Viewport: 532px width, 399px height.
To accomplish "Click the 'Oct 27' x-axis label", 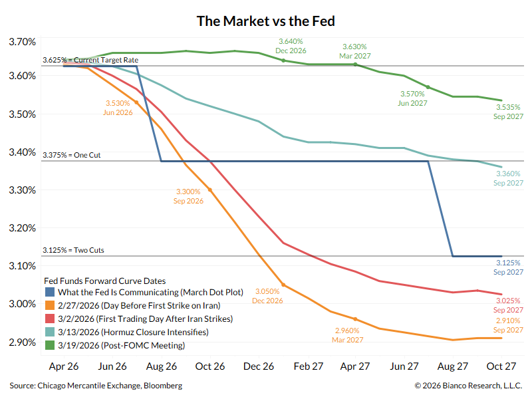I will tap(501, 366).
